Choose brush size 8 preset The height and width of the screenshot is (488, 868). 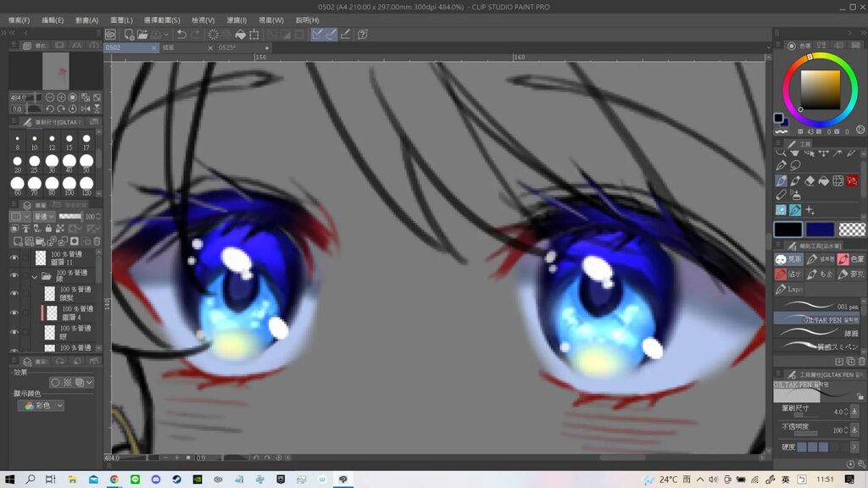pos(17,142)
